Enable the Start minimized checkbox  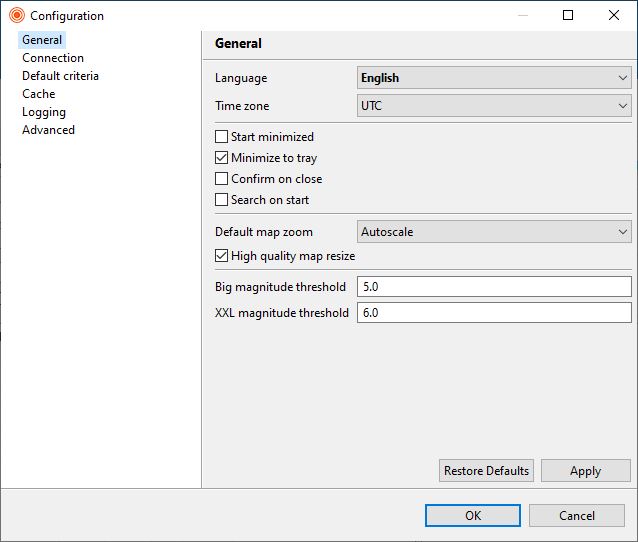221,137
